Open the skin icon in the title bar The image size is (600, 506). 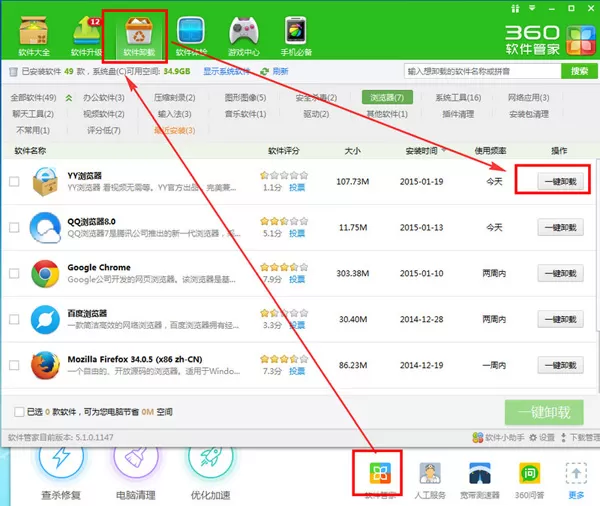pos(515,8)
